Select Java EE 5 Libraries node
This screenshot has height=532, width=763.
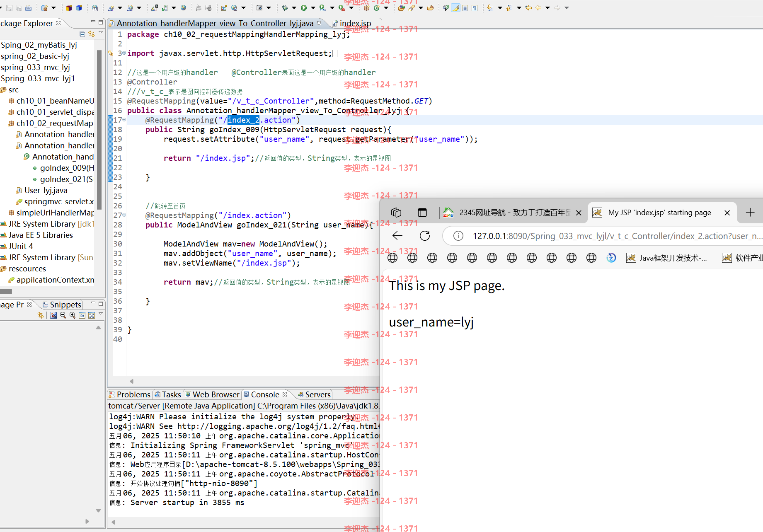[37, 235]
